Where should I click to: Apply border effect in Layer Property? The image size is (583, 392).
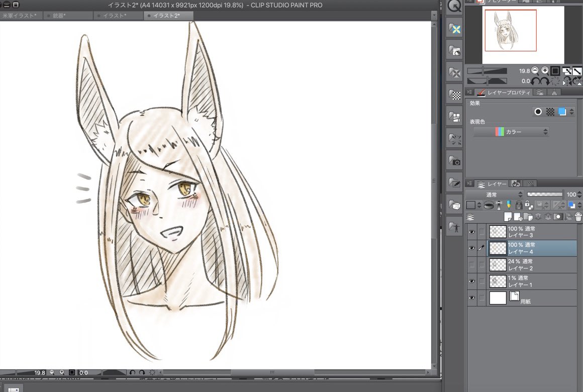[538, 112]
